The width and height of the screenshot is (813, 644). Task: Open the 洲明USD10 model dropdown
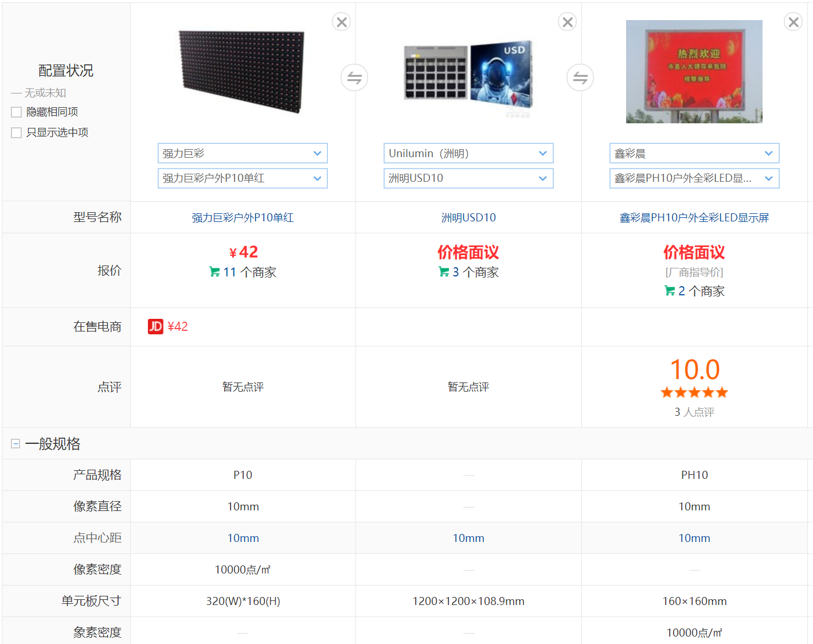click(x=468, y=178)
